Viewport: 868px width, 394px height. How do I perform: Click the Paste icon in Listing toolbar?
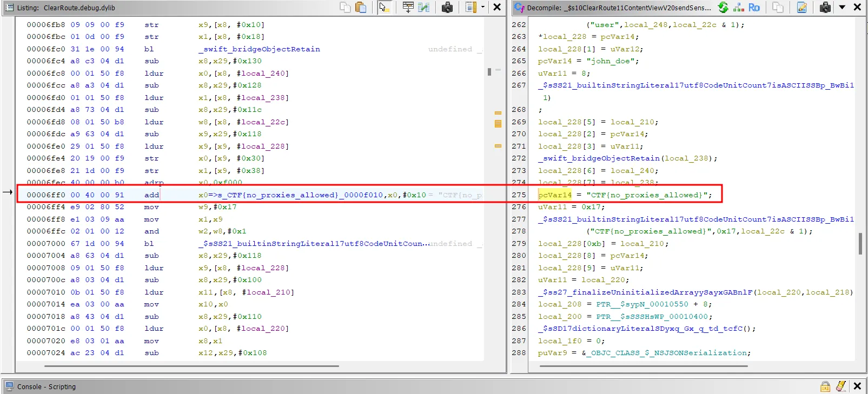tap(361, 7)
